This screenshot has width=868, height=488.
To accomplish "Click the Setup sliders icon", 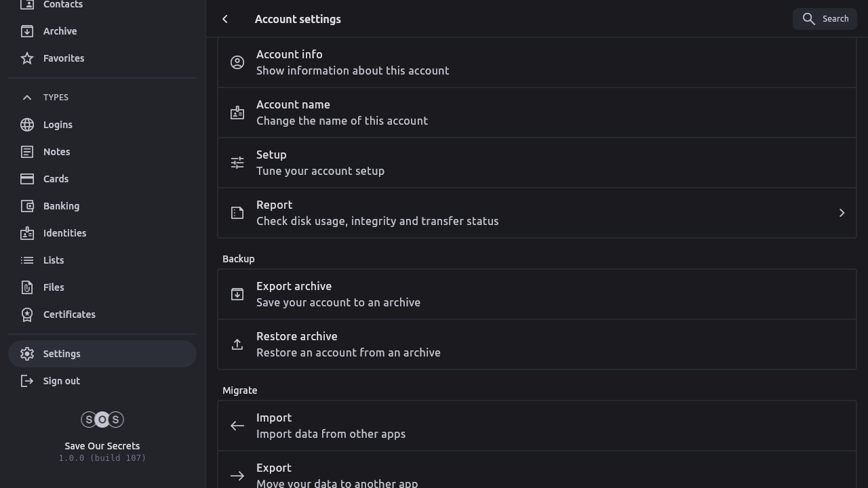I will coord(237,163).
